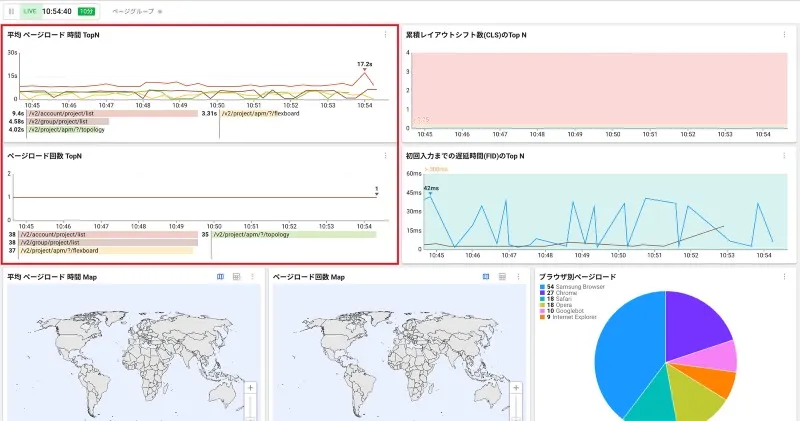Select the Opera legend entry

[x=556, y=305]
